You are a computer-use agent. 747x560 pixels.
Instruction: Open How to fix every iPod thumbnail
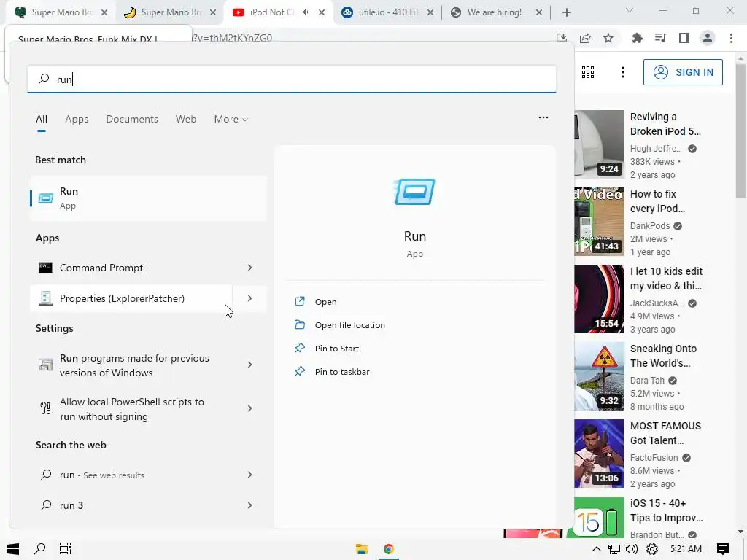(600, 222)
